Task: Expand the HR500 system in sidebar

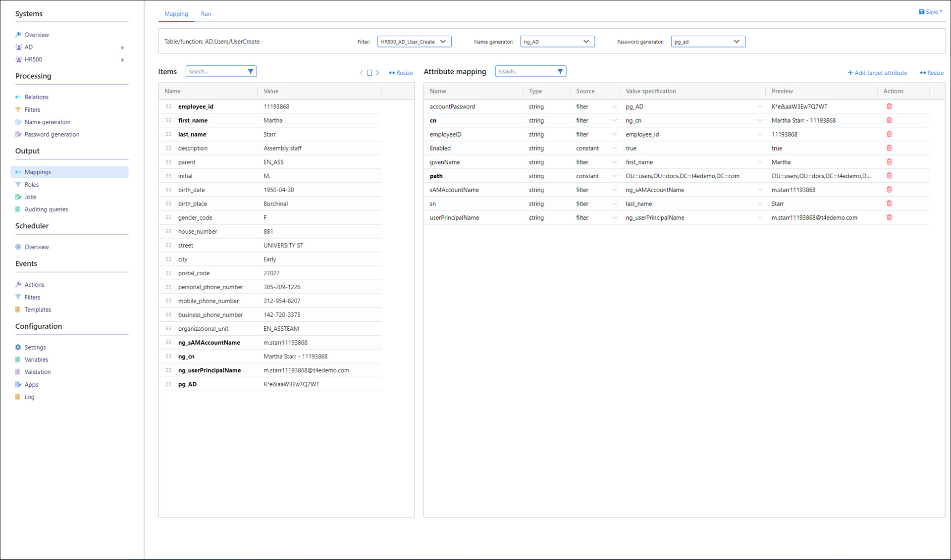Action: pos(122,60)
